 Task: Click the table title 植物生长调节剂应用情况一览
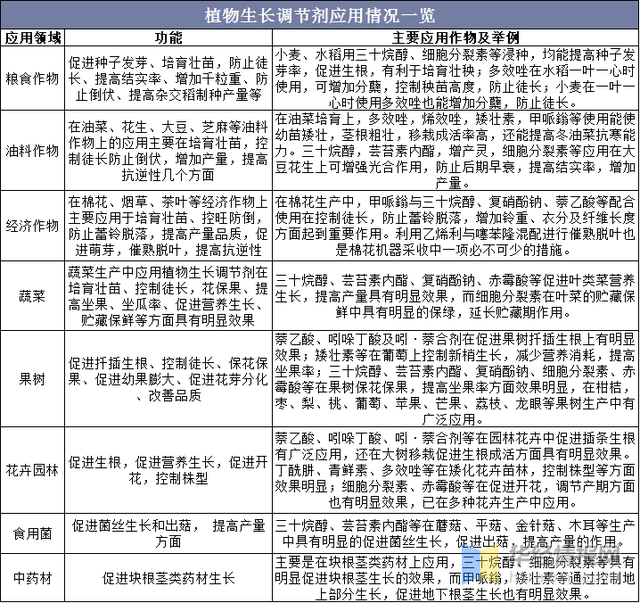(x=320, y=14)
